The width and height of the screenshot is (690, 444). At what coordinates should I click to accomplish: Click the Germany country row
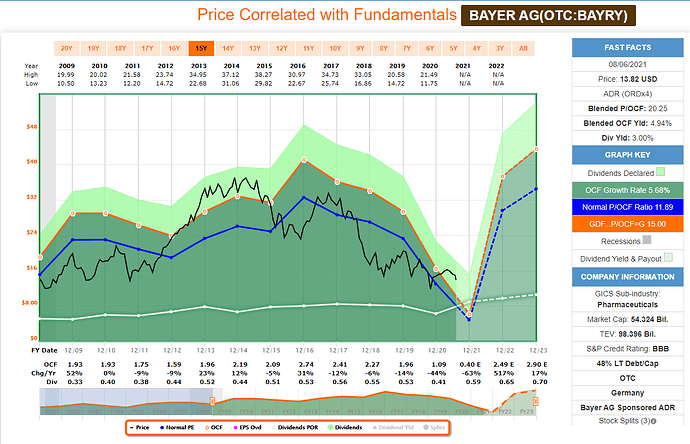pyautogui.click(x=628, y=393)
